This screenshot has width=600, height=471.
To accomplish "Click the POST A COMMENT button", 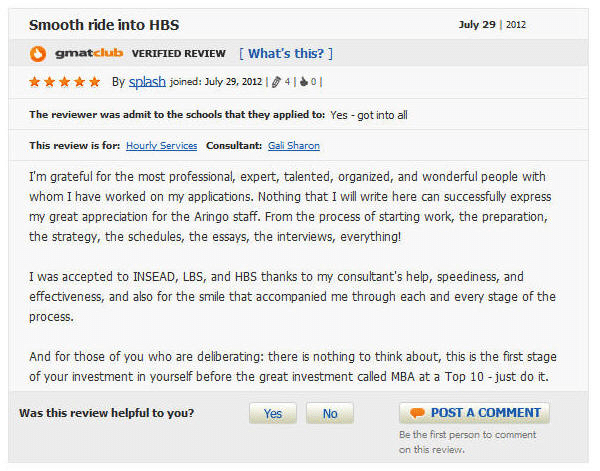I will (x=474, y=413).
